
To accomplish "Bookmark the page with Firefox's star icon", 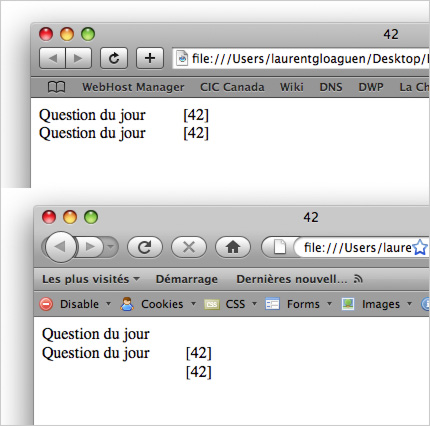I will tap(420, 247).
